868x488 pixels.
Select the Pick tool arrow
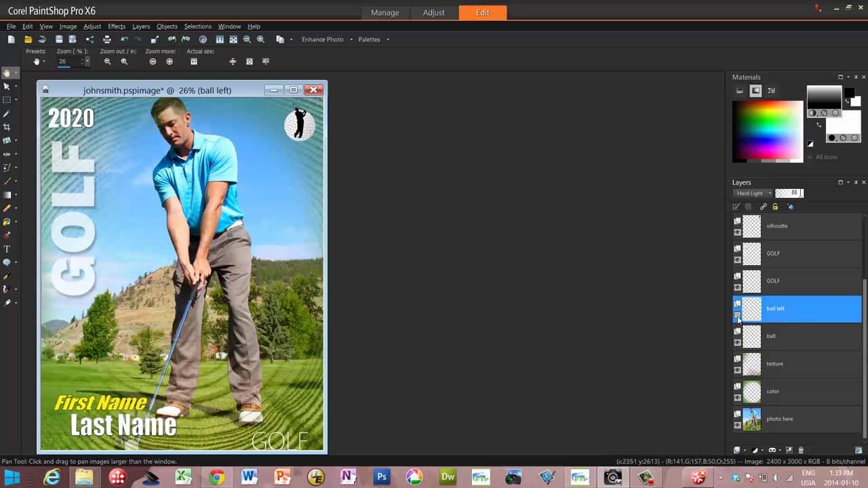(x=7, y=86)
